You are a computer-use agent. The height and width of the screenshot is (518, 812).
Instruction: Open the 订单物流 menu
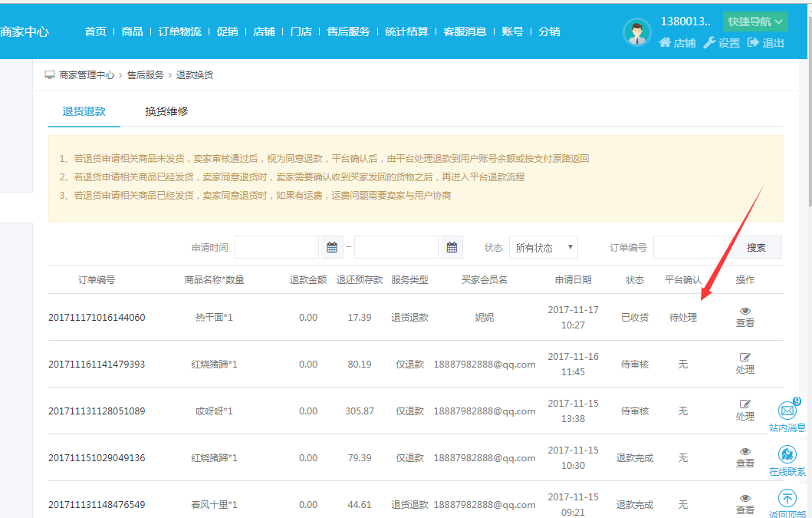[180, 31]
